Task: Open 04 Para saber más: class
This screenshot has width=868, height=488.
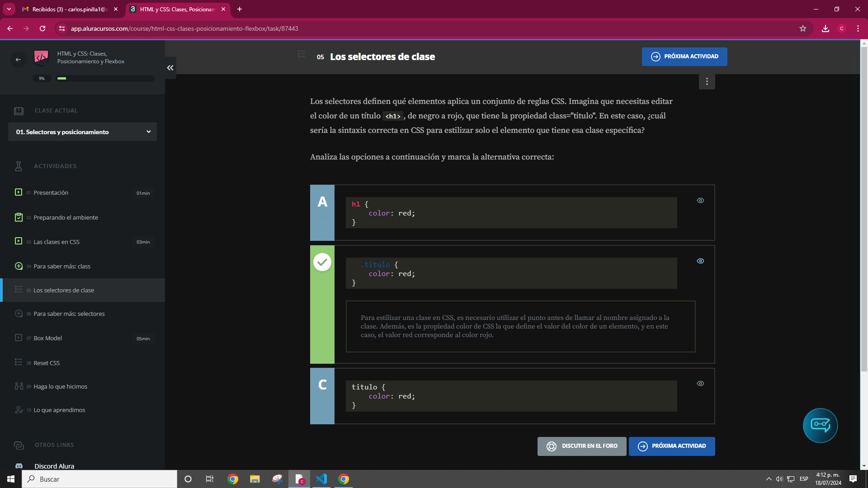Action: 83,266
